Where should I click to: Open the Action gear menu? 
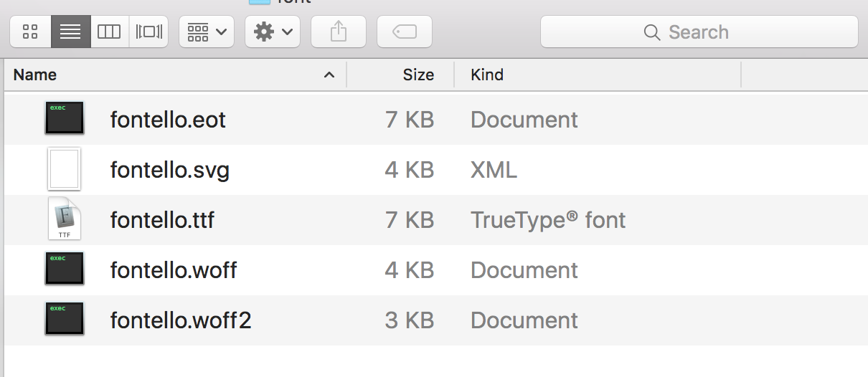(x=273, y=32)
